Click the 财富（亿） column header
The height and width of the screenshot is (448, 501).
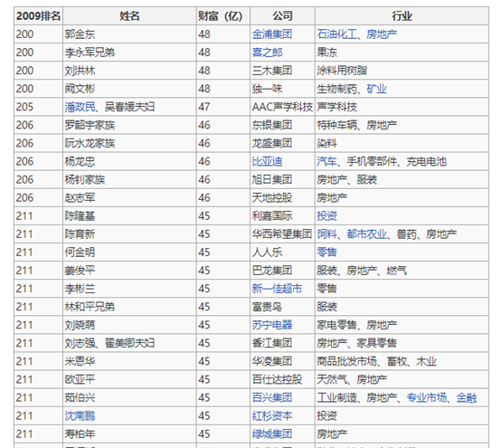point(223,16)
